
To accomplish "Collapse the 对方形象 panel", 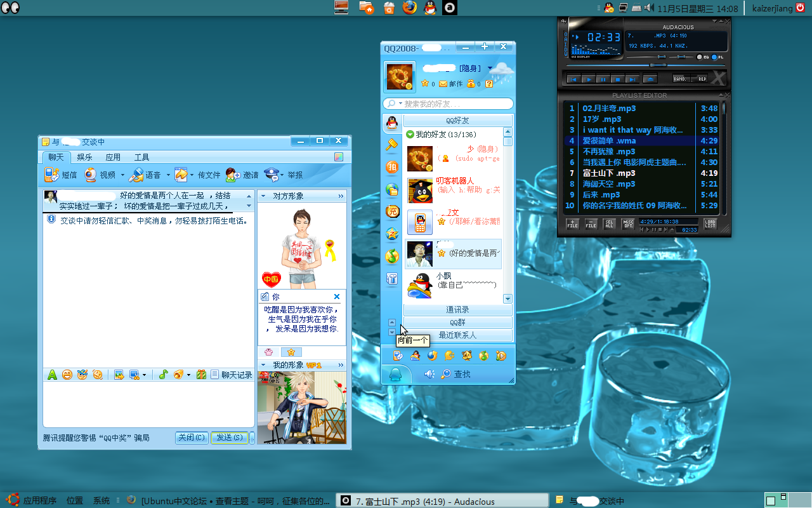I will [x=263, y=196].
